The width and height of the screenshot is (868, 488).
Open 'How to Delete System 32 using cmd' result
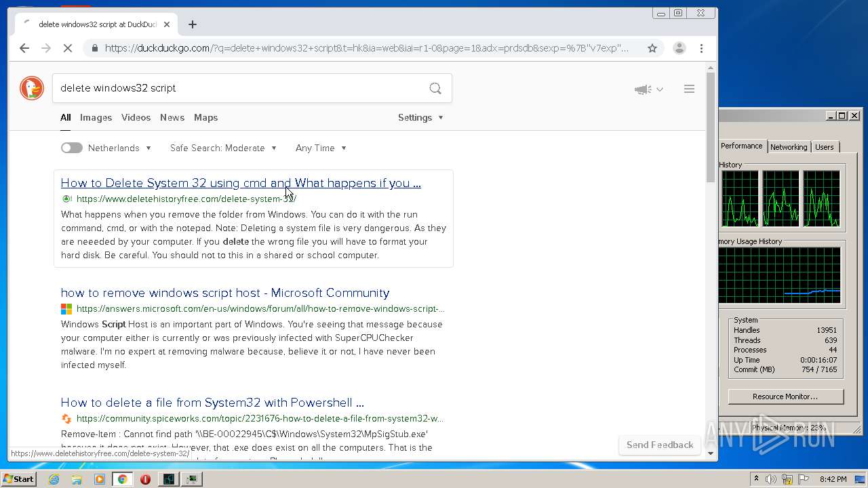[x=241, y=183]
